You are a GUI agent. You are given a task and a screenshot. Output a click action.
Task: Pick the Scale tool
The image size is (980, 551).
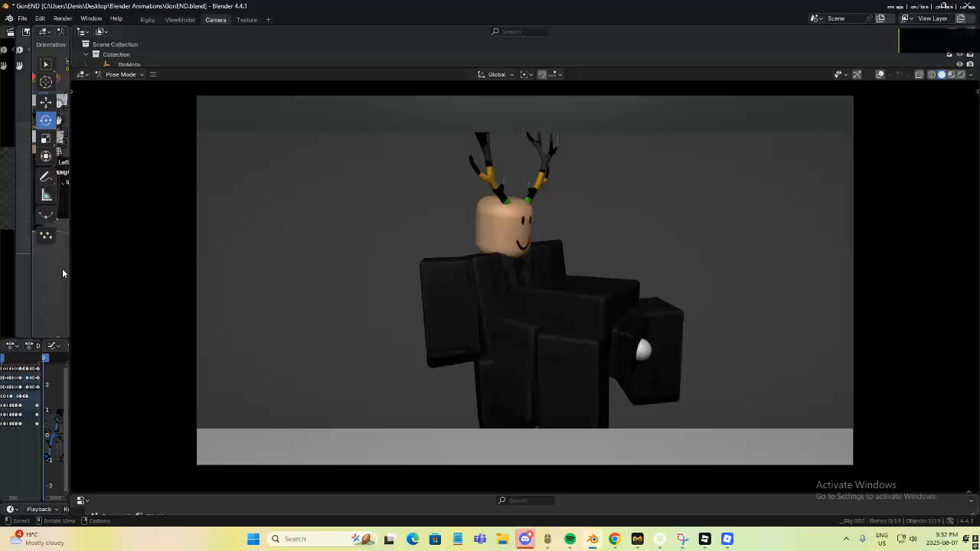coord(46,138)
